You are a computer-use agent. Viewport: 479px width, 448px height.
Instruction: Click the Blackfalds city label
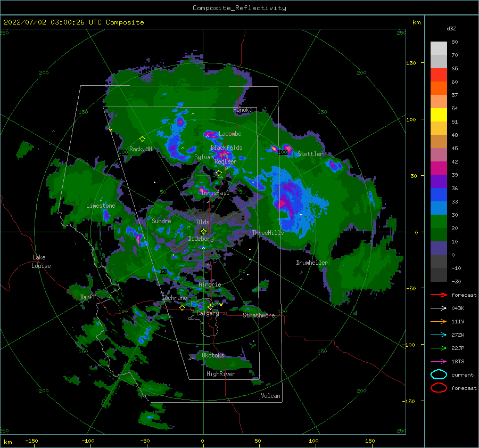tap(226, 148)
